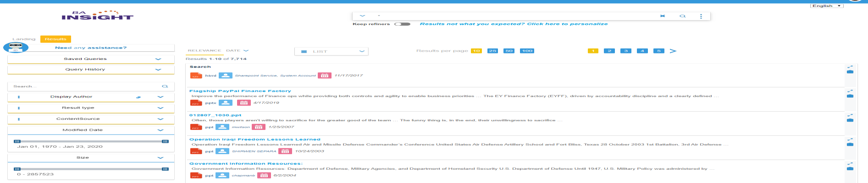Sort results by DATE
Screen dimensions: 868x183
[237, 51]
